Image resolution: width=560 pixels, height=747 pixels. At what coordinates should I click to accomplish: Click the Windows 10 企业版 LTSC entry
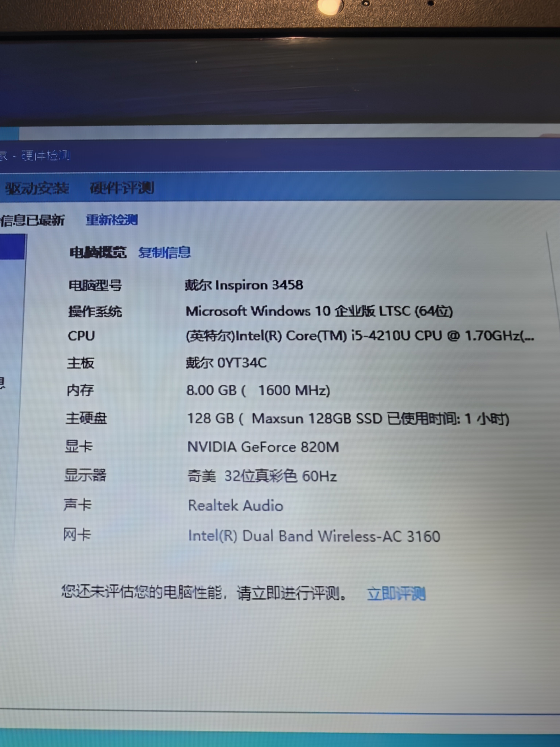319,311
